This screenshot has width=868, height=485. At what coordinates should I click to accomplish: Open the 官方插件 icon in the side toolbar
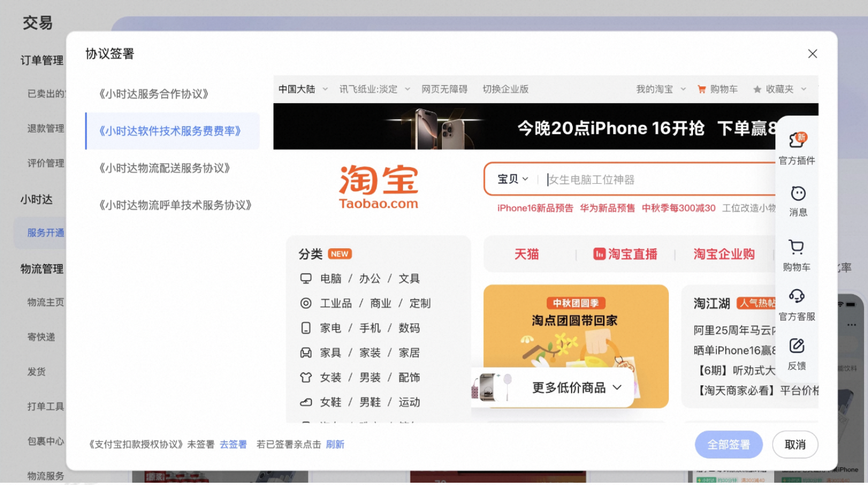(798, 139)
